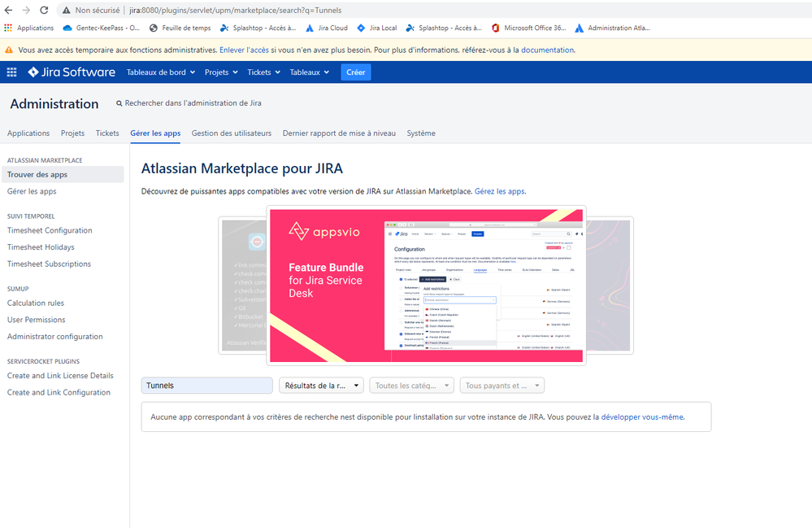Open the Applications bookmarks grid icon
The height and width of the screenshot is (528, 812).
point(8,28)
